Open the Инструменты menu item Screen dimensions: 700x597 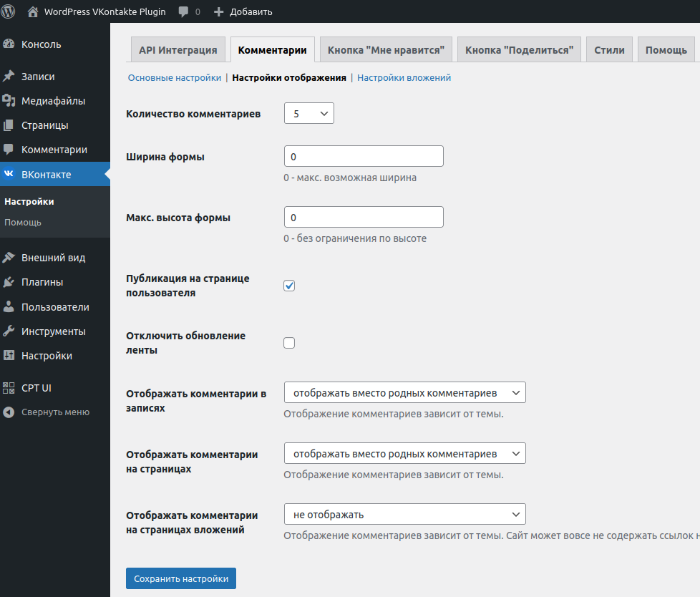pyautogui.click(x=55, y=331)
